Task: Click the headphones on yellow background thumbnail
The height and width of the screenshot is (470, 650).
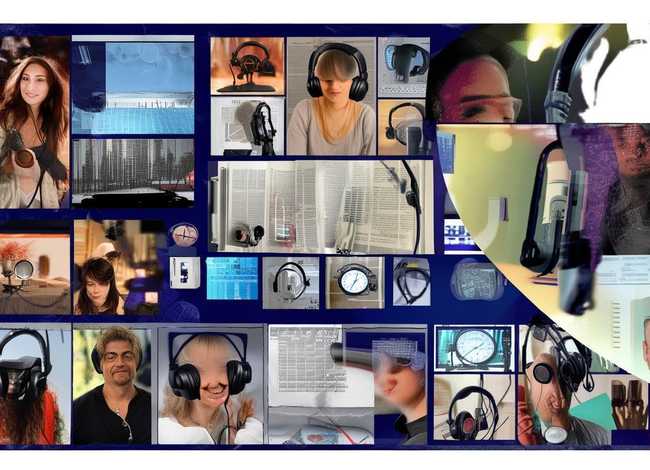Action: (403, 126)
